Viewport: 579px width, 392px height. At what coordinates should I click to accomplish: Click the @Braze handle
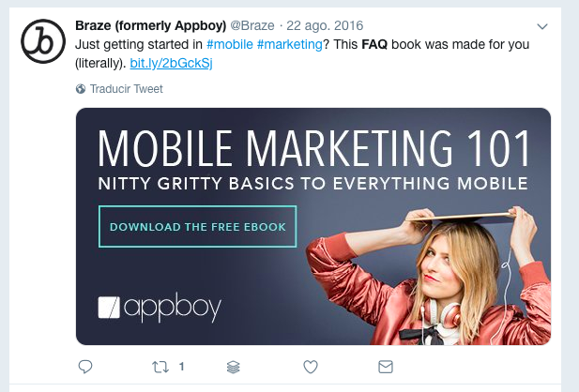tap(252, 25)
